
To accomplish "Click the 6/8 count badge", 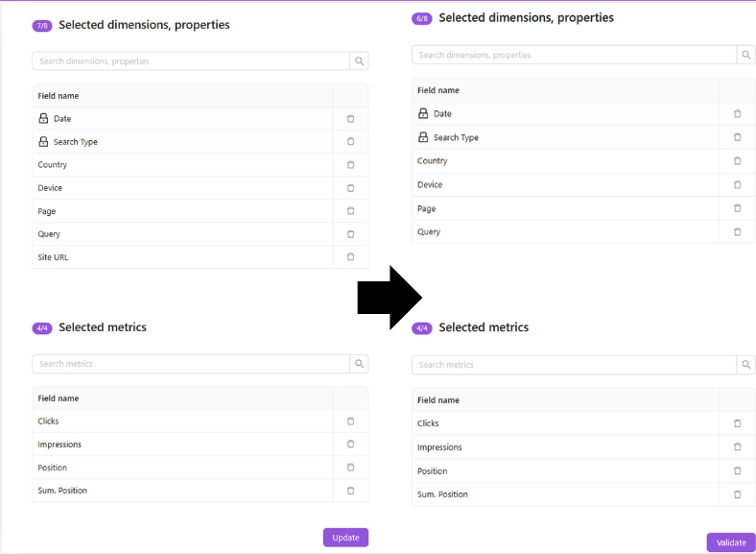I will pyautogui.click(x=422, y=19).
